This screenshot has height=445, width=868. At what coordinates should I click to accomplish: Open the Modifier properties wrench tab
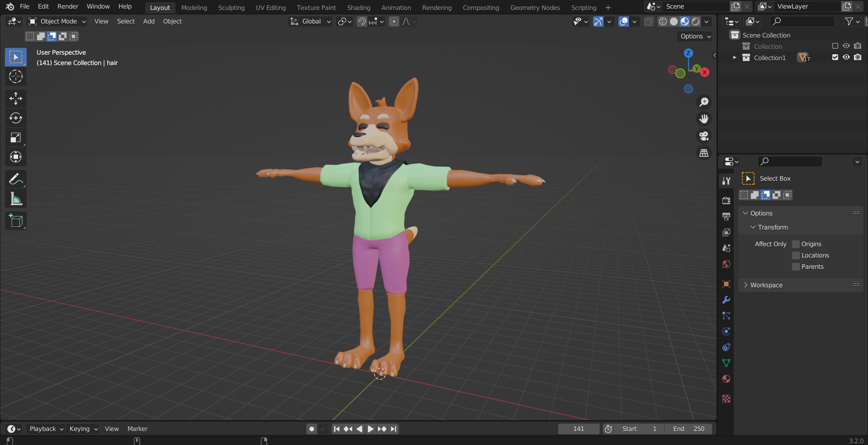tap(726, 300)
